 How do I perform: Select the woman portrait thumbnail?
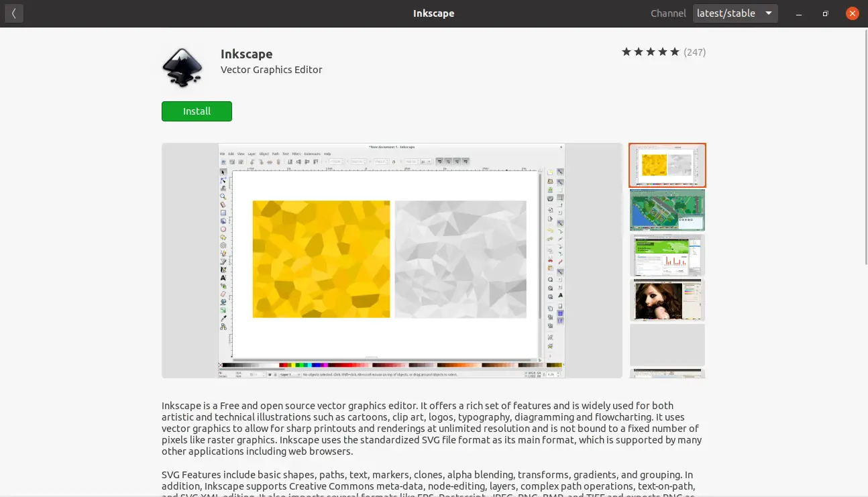click(x=667, y=300)
